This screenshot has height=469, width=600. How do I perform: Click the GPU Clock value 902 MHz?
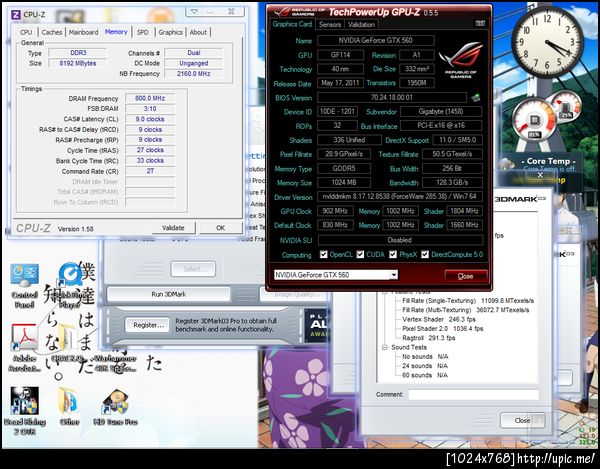(335, 211)
